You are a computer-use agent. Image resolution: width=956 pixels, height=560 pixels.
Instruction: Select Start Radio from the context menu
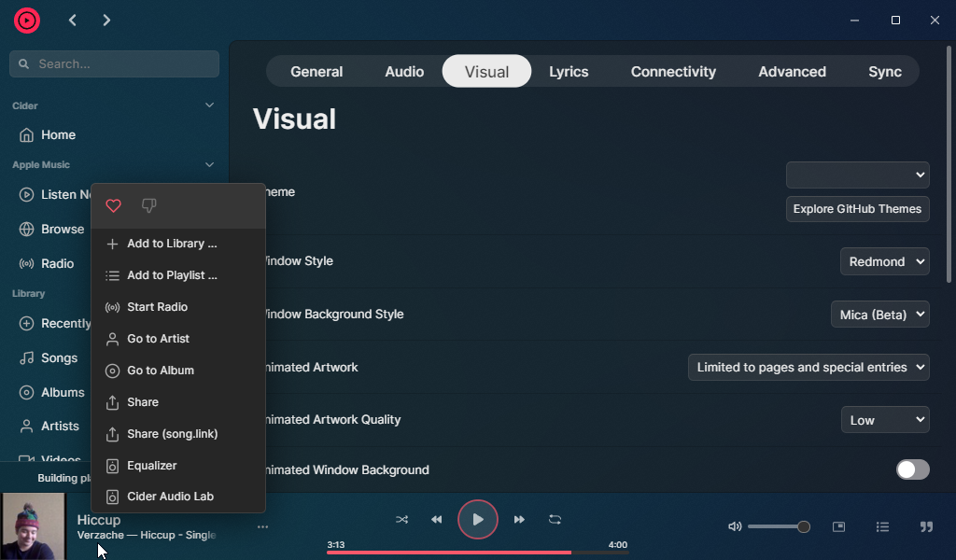(157, 306)
